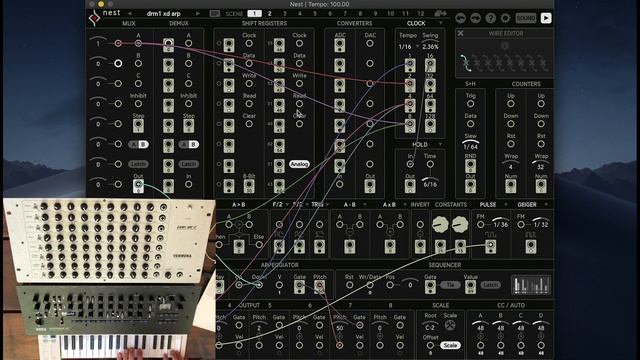Screen dimensions: 640x360
Task: Click the Counters first Up input jack
Action: pyautogui.click(x=511, y=104)
